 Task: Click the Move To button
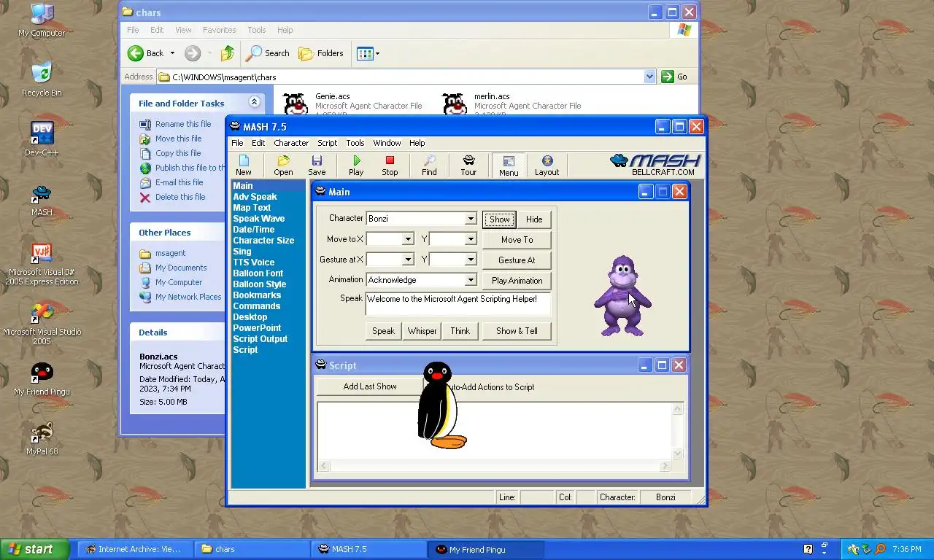click(x=517, y=240)
